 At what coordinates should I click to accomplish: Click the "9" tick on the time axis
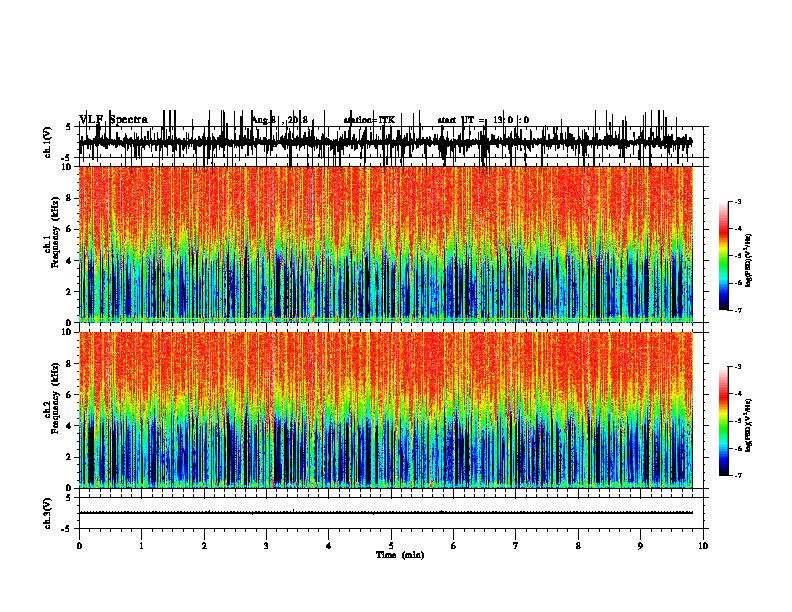pyautogui.click(x=640, y=546)
